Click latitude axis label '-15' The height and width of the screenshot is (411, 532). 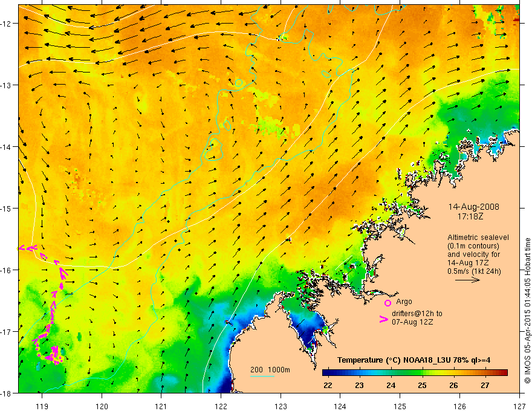(7, 208)
